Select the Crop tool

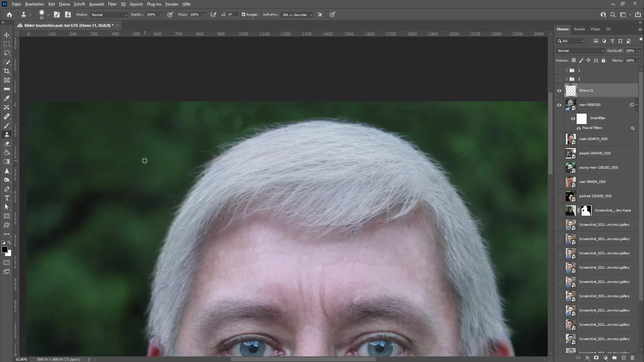pyautogui.click(x=7, y=71)
